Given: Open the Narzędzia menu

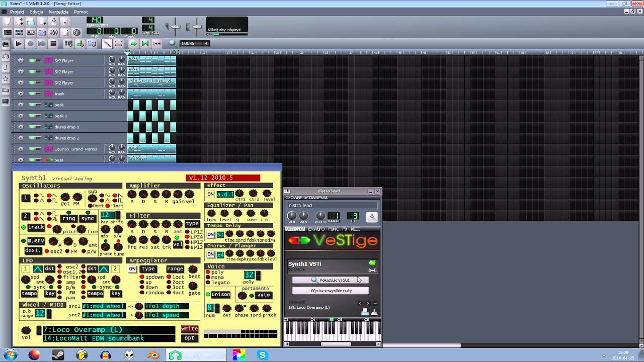Looking at the screenshot, I should [59, 12].
